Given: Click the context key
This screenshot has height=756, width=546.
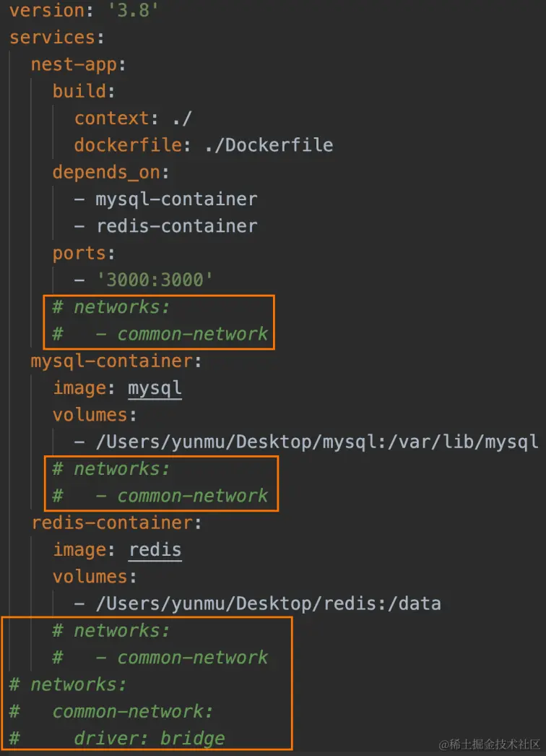Looking at the screenshot, I should tap(112, 119).
